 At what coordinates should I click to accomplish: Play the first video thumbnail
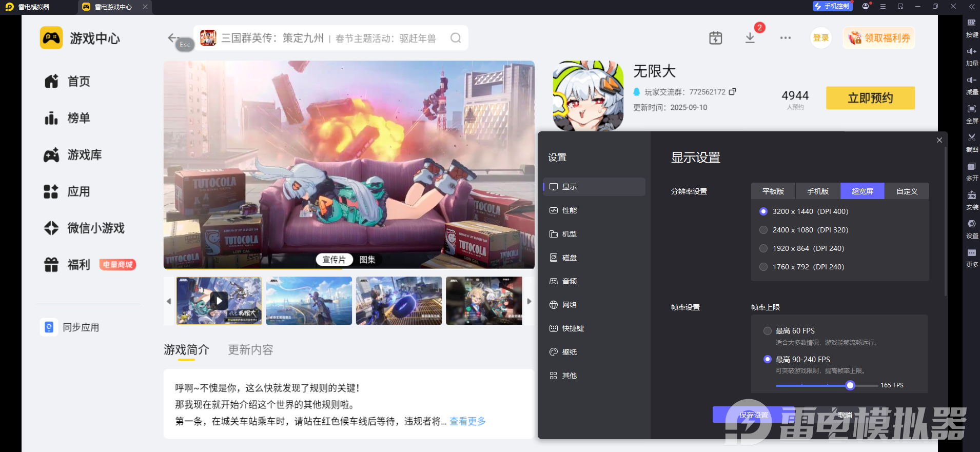219,301
